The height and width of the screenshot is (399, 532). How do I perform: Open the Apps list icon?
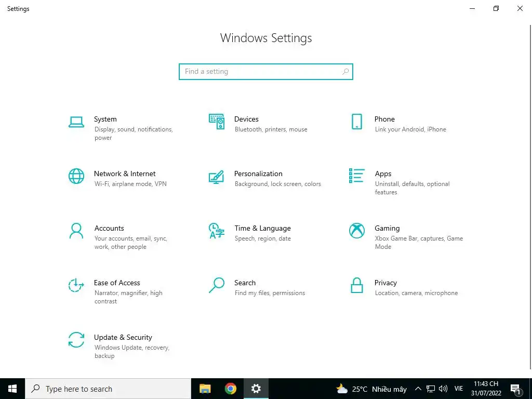[356, 176]
